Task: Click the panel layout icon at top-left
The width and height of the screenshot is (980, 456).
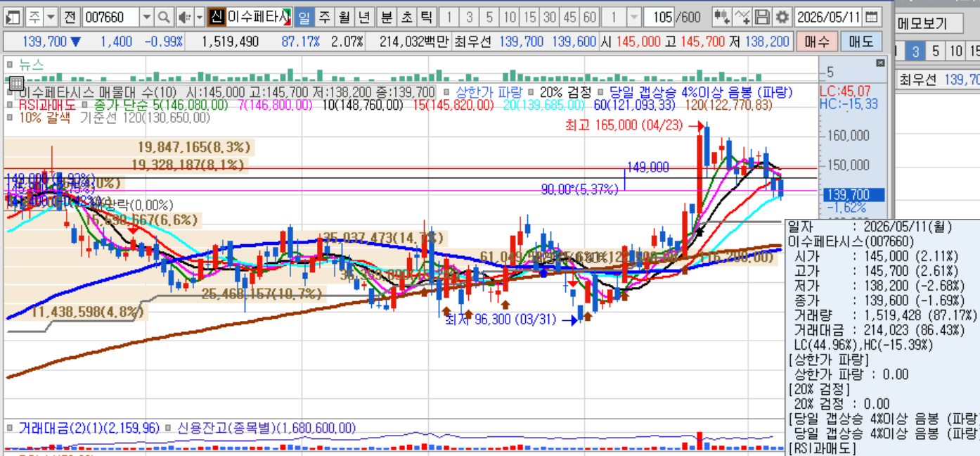Action: click(13, 17)
